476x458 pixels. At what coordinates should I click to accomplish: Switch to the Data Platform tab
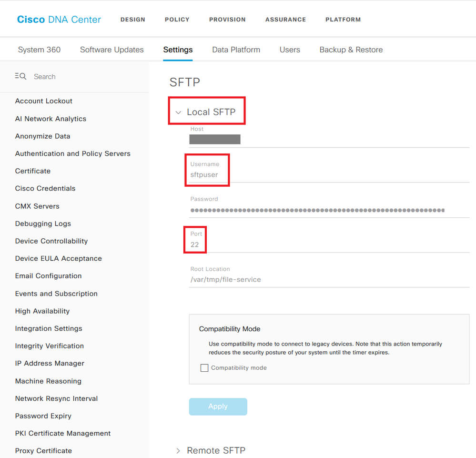tap(236, 50)
